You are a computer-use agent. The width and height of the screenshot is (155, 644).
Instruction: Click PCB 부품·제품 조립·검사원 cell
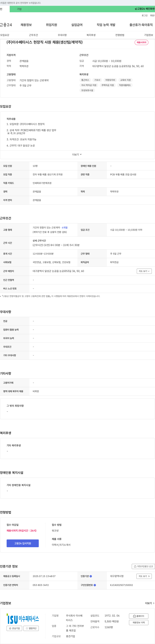pyautogui.click(x=123, y=175)
